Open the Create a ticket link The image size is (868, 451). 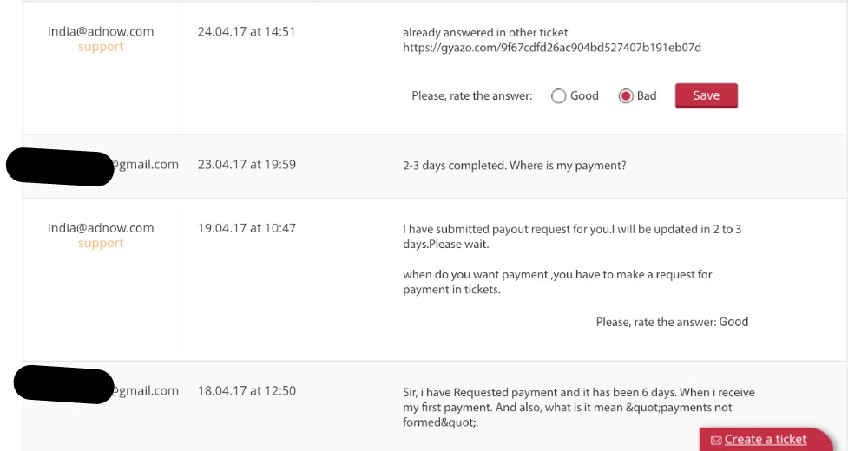click(x=766, y=440)
